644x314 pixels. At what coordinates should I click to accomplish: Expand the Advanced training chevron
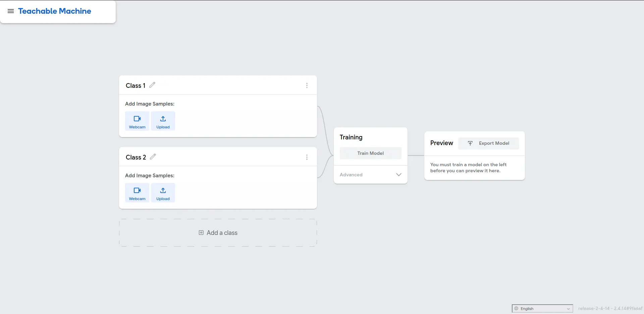point(399,175)
